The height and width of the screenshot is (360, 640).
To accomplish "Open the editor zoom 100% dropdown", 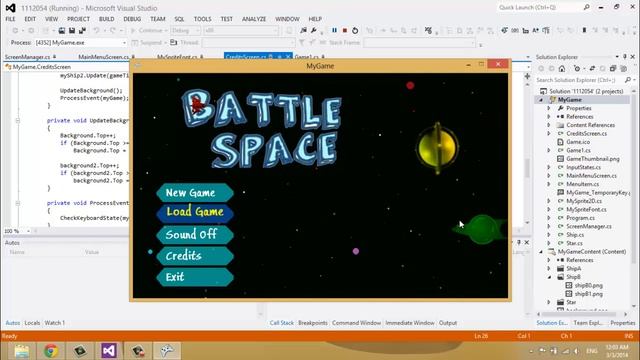I will [x=28, y=231].
